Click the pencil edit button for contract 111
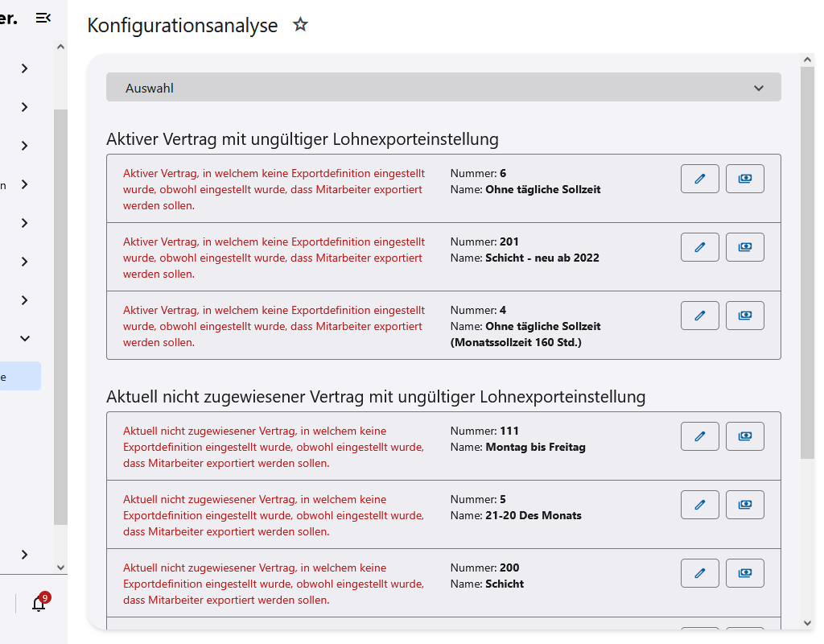The image size is (824, 644). (699, 436)
